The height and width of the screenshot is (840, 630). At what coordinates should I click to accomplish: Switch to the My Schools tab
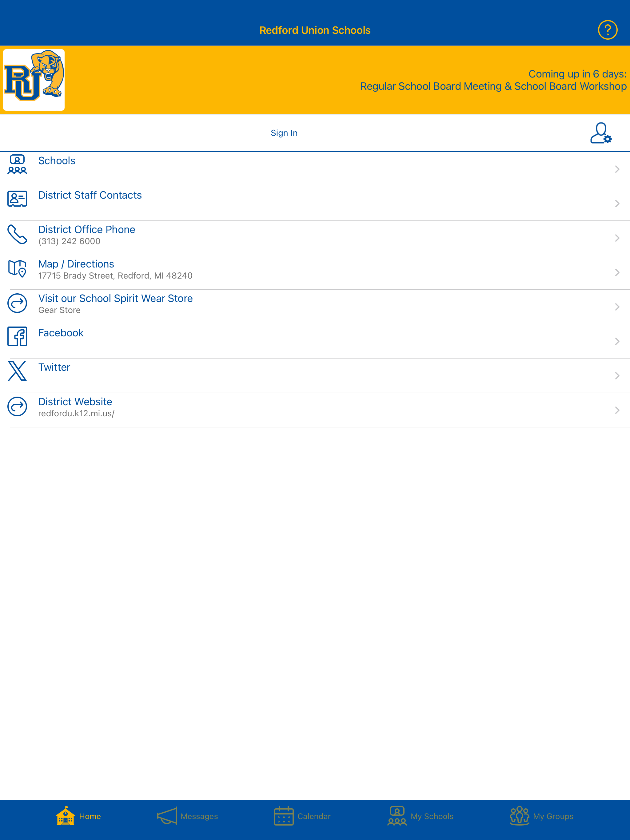pyautogui.click(x=420, y=816)
